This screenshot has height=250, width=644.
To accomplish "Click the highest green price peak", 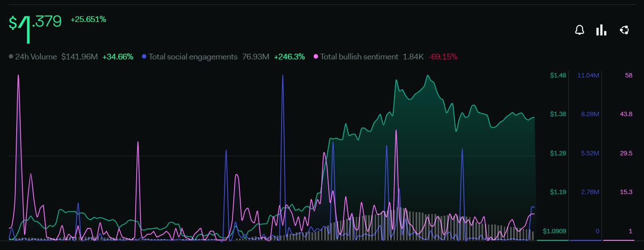I will [427, 75].
